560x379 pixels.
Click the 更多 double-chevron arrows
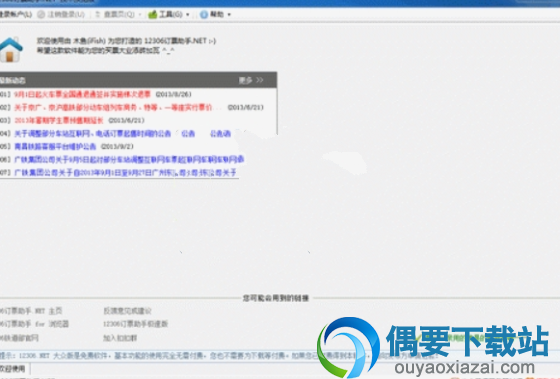[x=260, y=80]
